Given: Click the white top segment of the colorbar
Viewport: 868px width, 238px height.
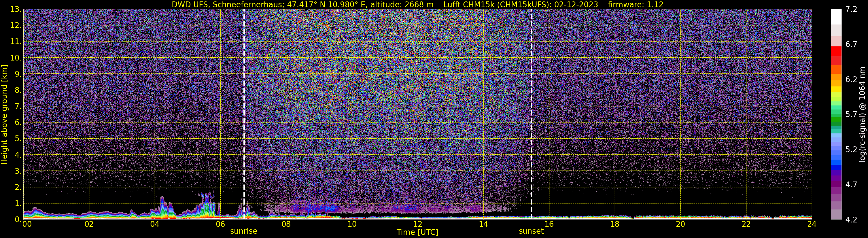Looking at the screenshot, I should 836,16.
